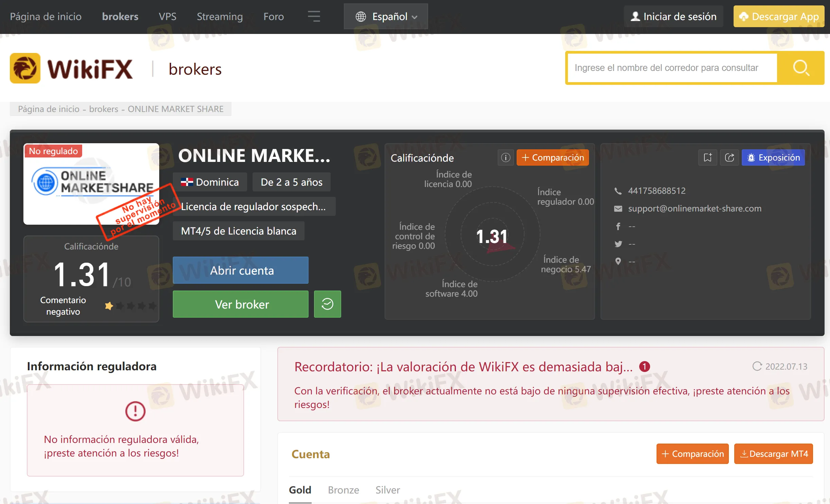Click the Twitter icon in contact panel

click(618, 244)
